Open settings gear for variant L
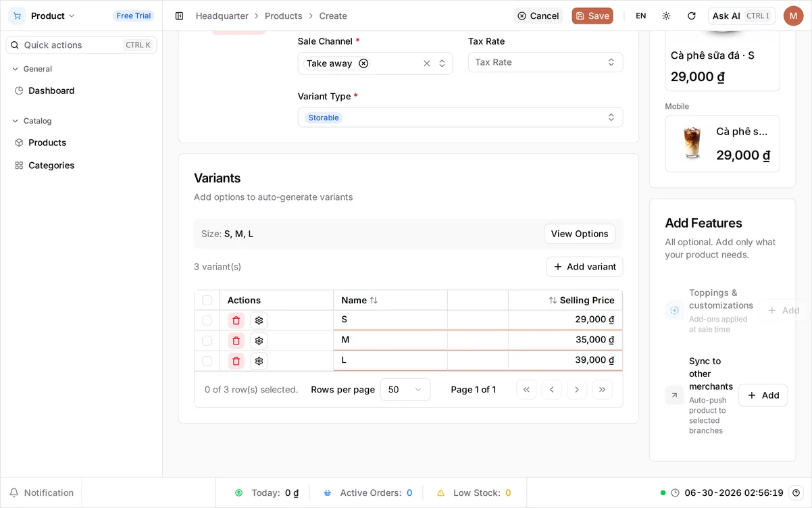The image size is (812, 508). [259, 361]
